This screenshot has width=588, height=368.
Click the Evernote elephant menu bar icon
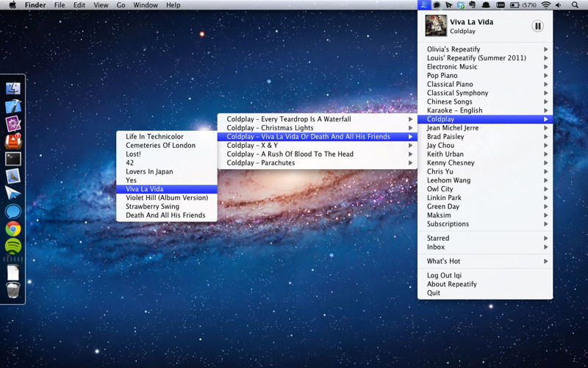point(473,5)
